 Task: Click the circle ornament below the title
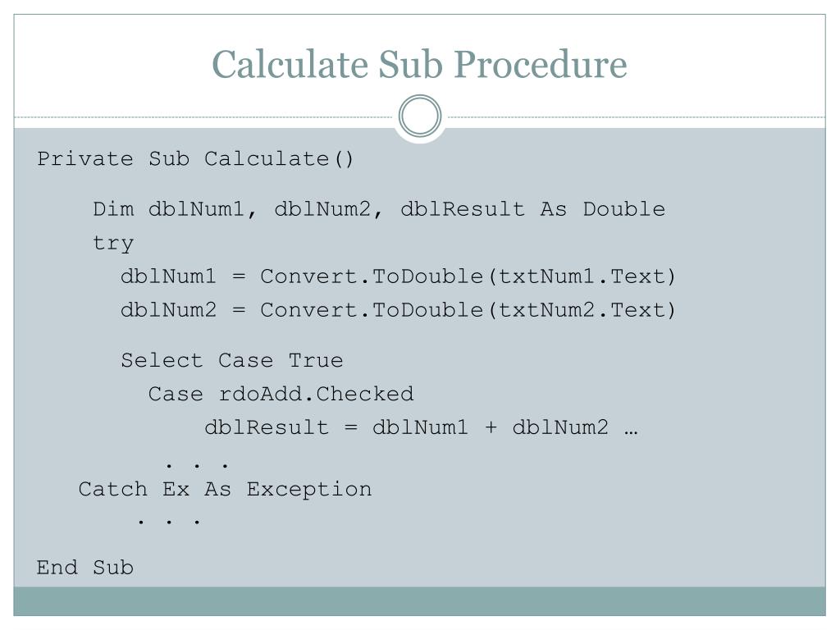[420, 116]
